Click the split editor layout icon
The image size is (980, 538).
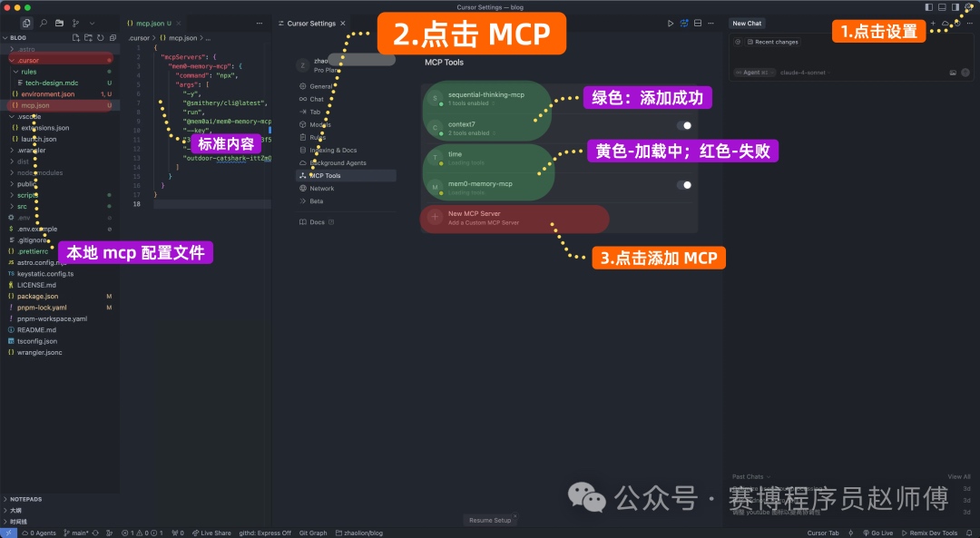698,23
